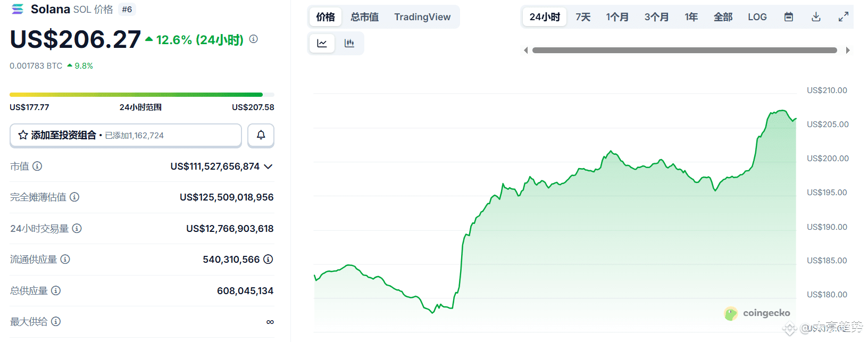View info tooltip for 完全摊薄估值
The height and width of the screenshot is (342, 868).
point(74,197)
